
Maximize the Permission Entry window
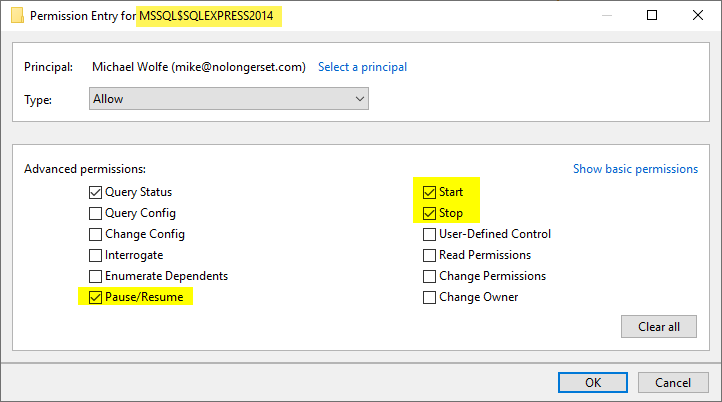point(652,15)
